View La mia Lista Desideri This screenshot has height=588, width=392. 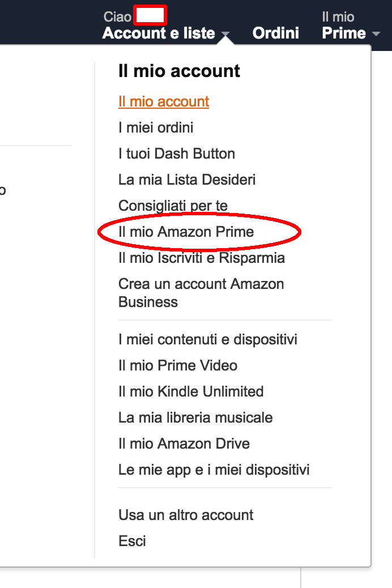pyautogui.click(x=187, y=180)
